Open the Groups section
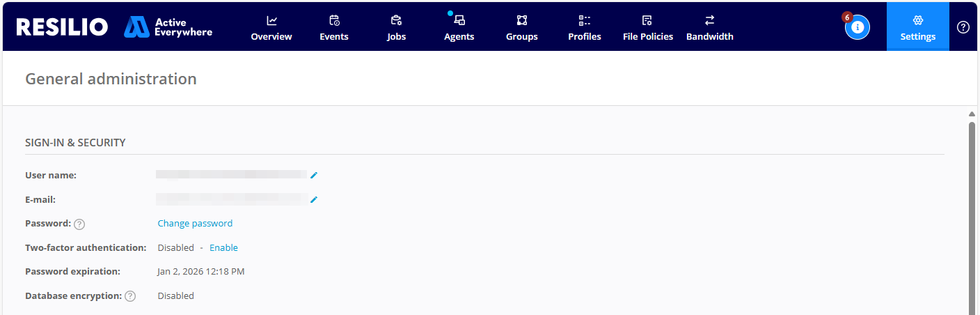This screenshot has width=980, height=315. click(x=522, y=28)
